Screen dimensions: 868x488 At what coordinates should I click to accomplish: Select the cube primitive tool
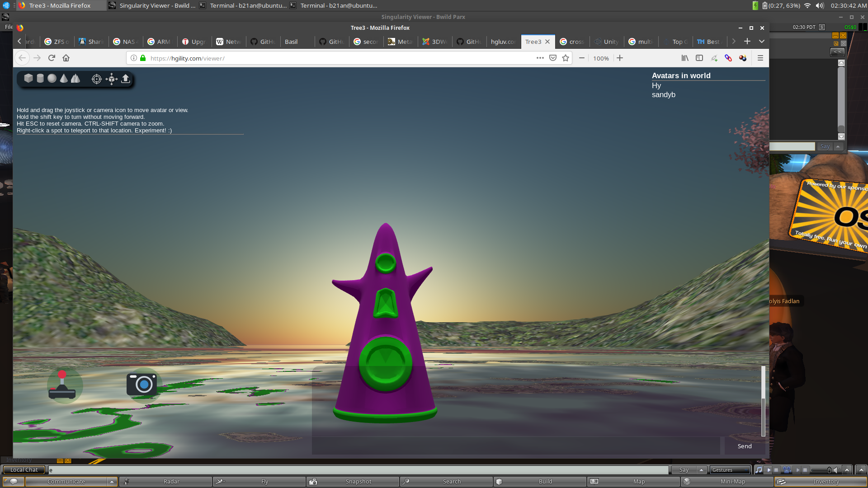click(28, 79)
